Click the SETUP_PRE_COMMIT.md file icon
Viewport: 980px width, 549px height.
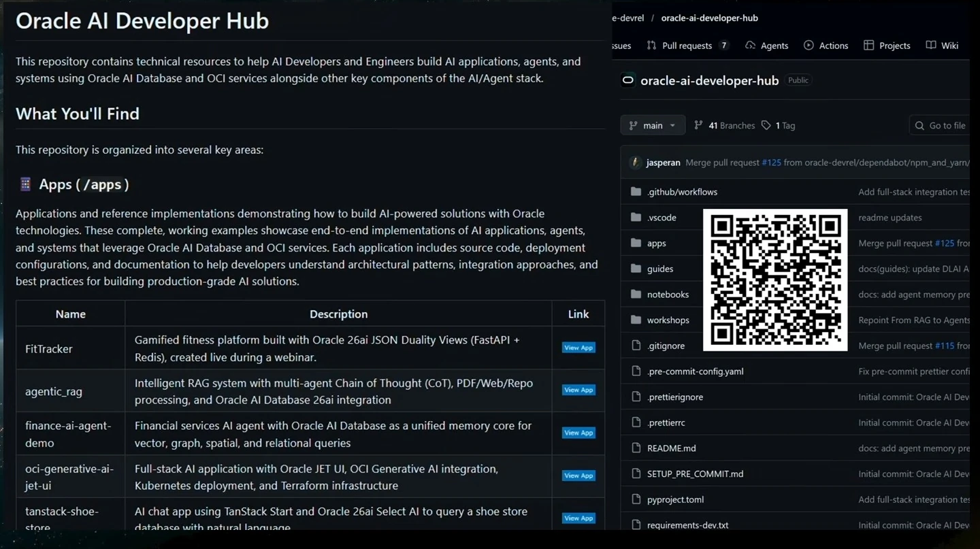(636, 473)
